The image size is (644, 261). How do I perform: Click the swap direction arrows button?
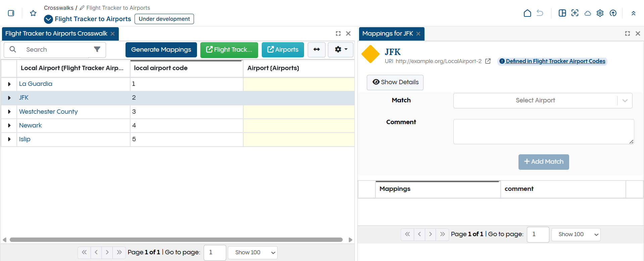coord(316,50)
